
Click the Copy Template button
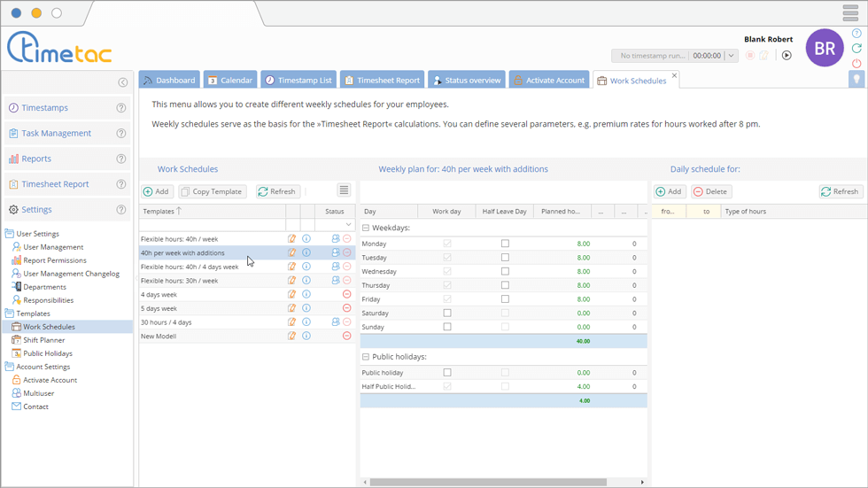pos(213,191)
